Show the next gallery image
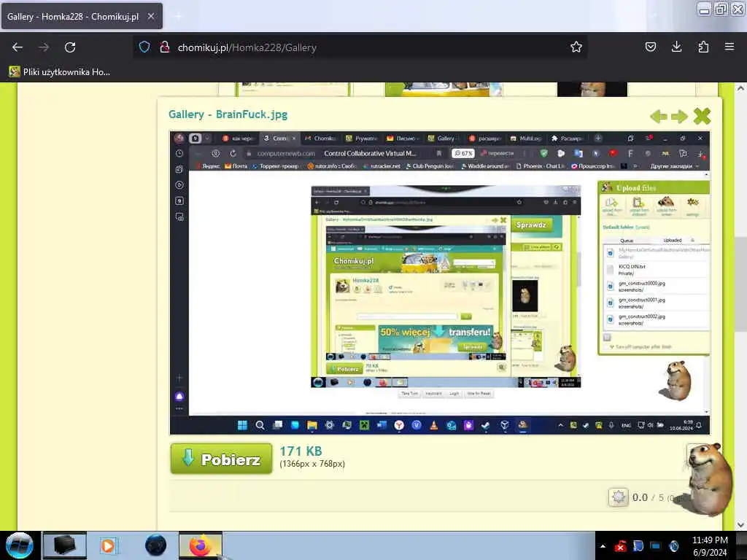Image resolution: width=747 pixels, height=560 pixels. click(x=679, y=116)
